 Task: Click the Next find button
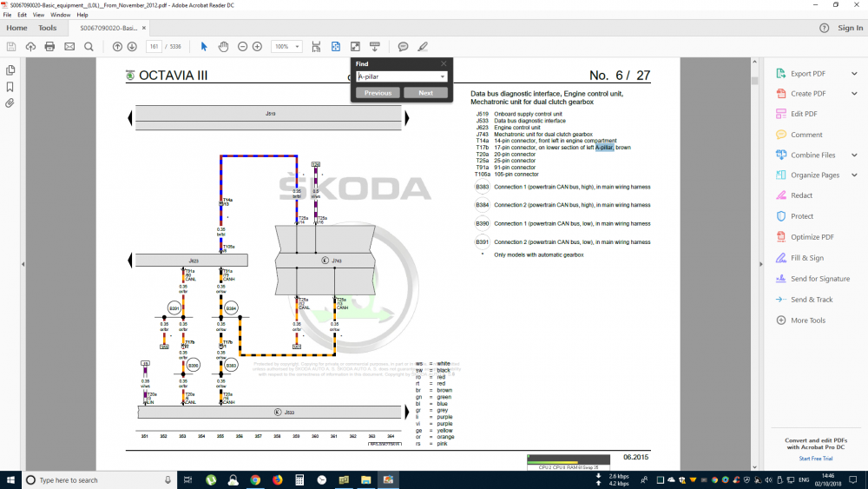coord(425,93)
